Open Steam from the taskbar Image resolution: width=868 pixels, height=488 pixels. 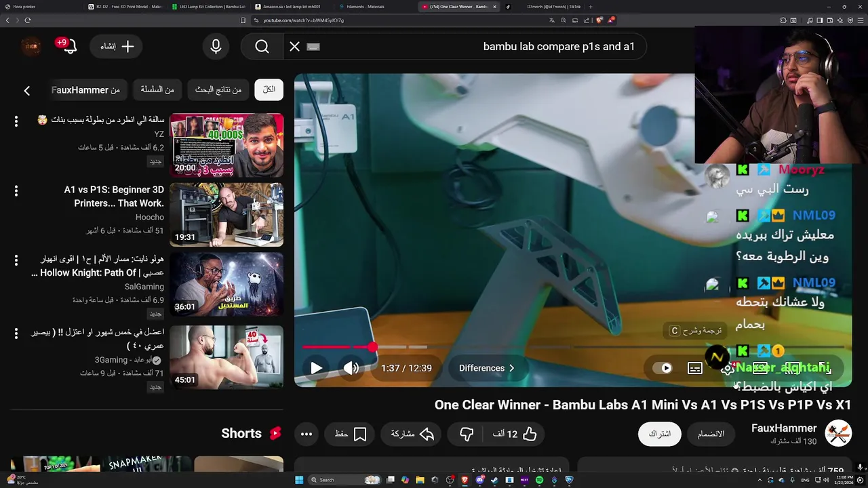(x=495, y=480)
